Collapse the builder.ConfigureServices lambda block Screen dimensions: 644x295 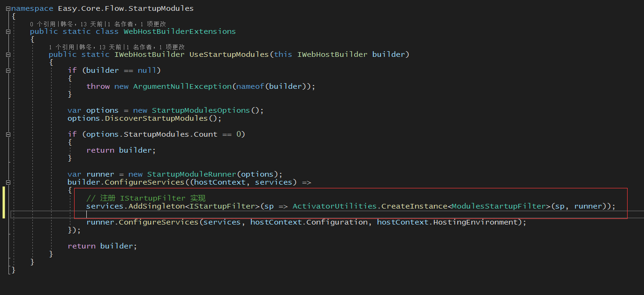(x=8, y=182)
